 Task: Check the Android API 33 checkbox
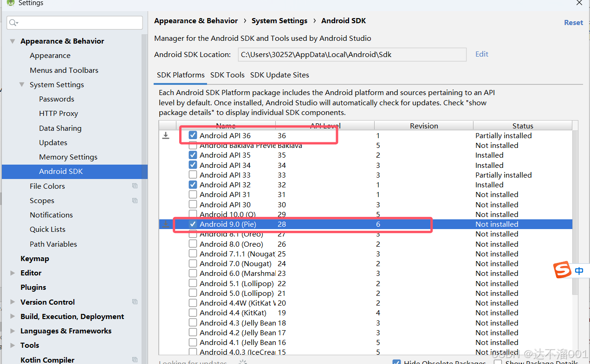pos(193,175)
